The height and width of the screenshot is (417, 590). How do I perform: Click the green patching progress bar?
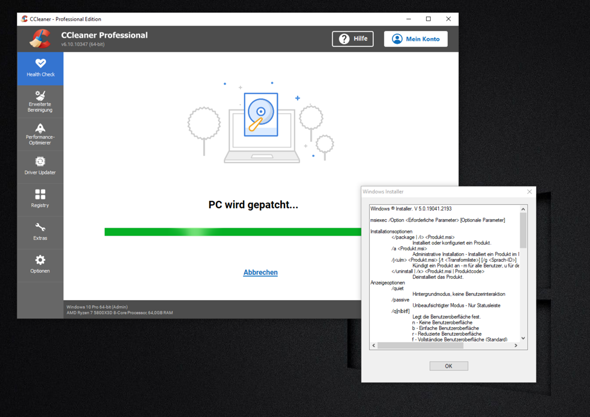[233, 232]
